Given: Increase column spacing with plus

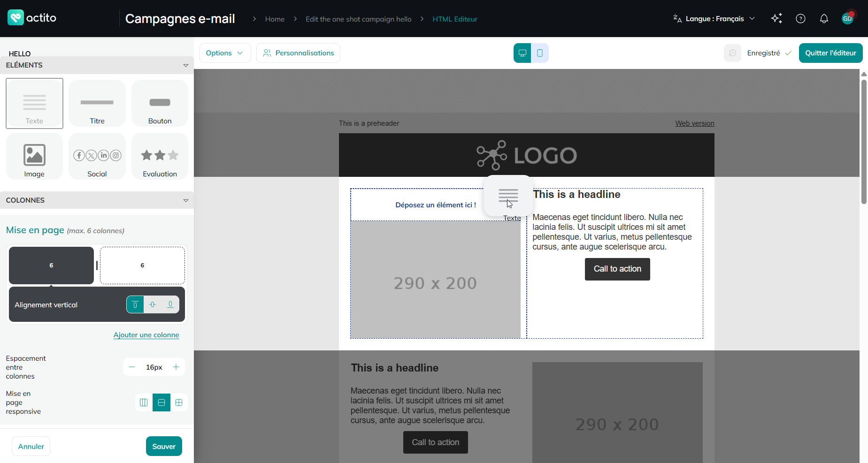Looking at the screenshot, I should (176, 367).
